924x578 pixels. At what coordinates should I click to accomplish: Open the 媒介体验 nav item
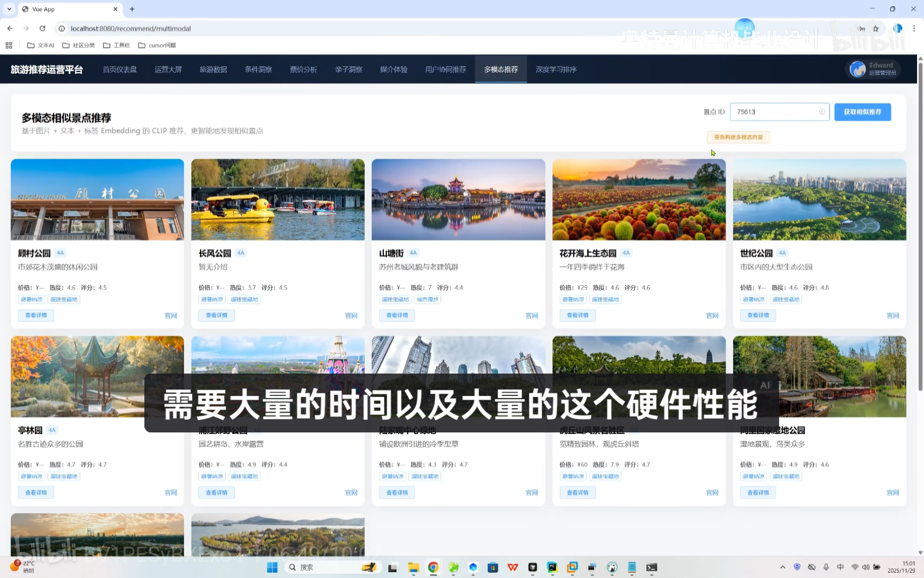[x=394, y=69]
